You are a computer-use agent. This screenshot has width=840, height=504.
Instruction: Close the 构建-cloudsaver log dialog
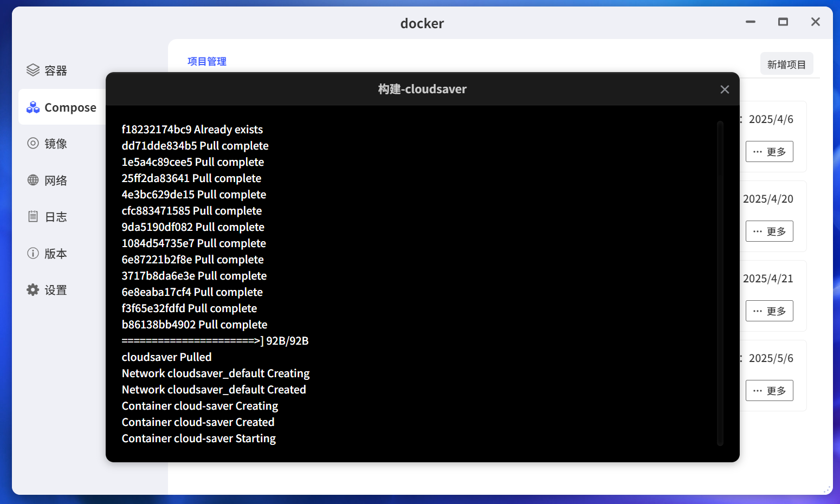[725, 89]
